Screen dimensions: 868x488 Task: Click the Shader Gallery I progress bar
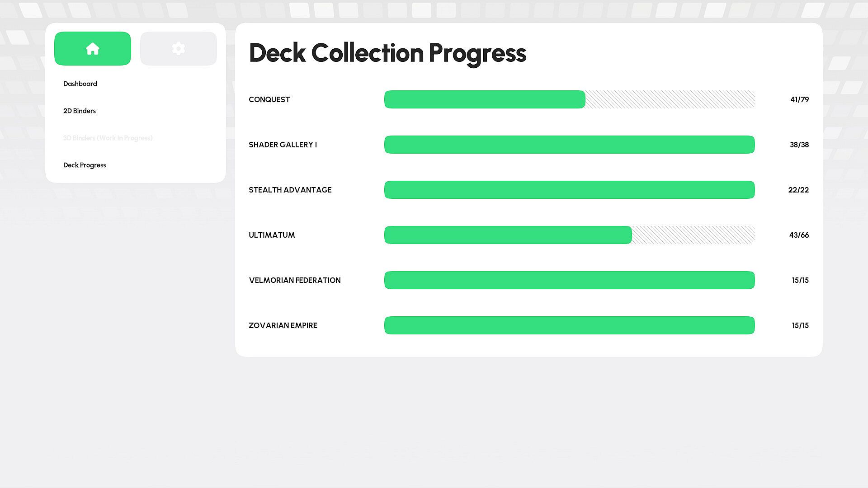[569, 145]
